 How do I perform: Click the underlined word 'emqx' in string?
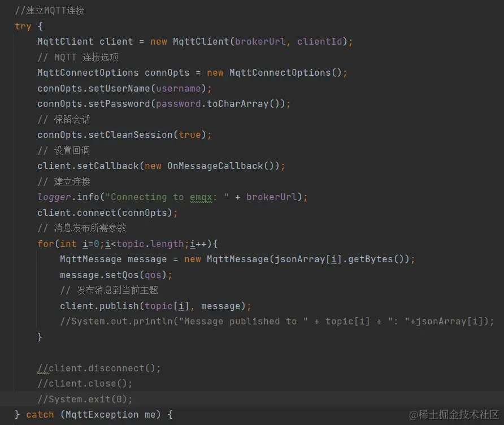(201, 197)
